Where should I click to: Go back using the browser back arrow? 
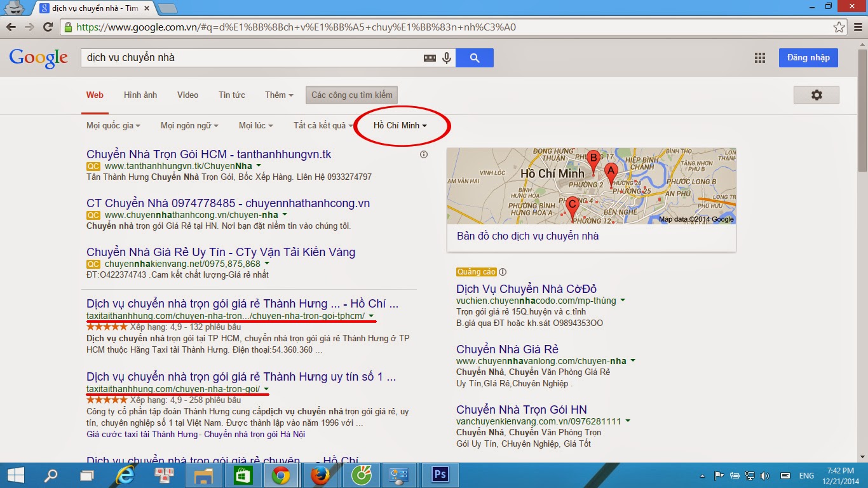[11, 27]
